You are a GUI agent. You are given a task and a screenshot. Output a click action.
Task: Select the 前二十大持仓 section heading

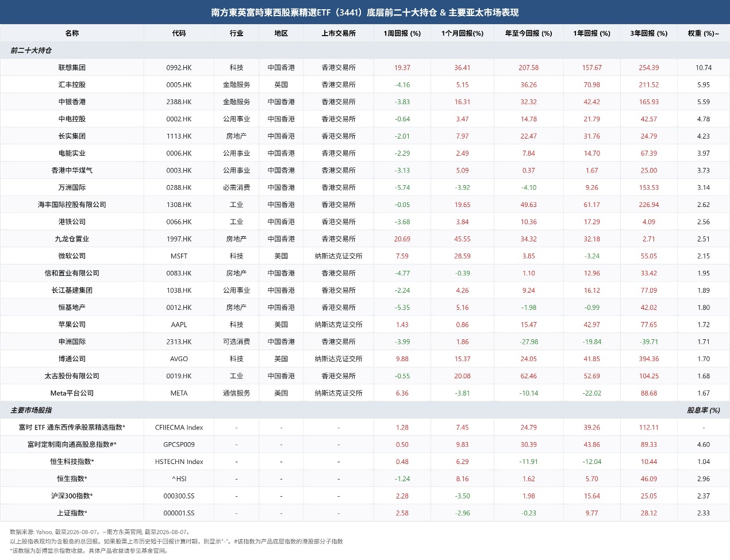[31, 51]
